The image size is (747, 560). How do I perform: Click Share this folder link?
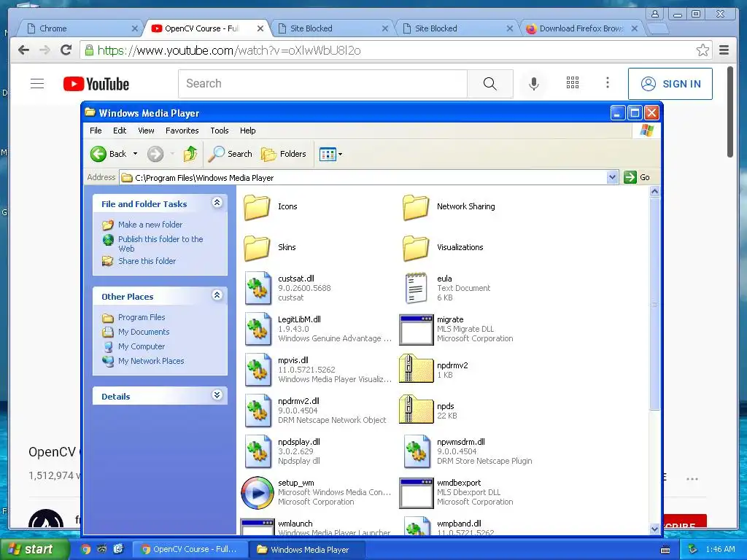tap(147, 261)
